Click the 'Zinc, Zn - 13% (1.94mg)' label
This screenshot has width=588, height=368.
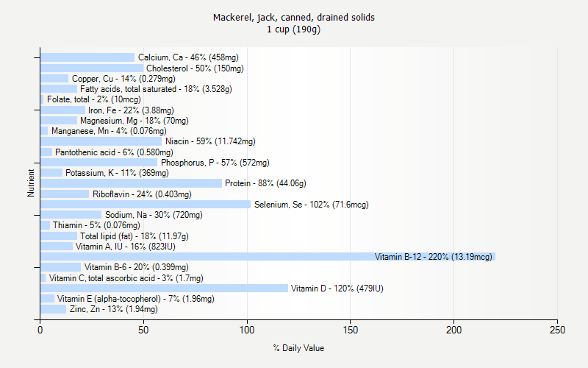point(114,309)
